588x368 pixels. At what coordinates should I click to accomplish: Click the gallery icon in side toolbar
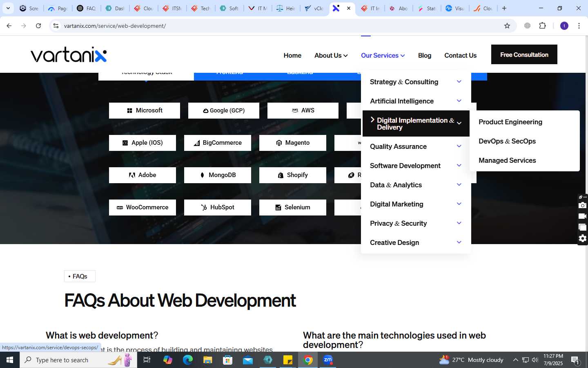pyautogui.click(x=583, y=227)
